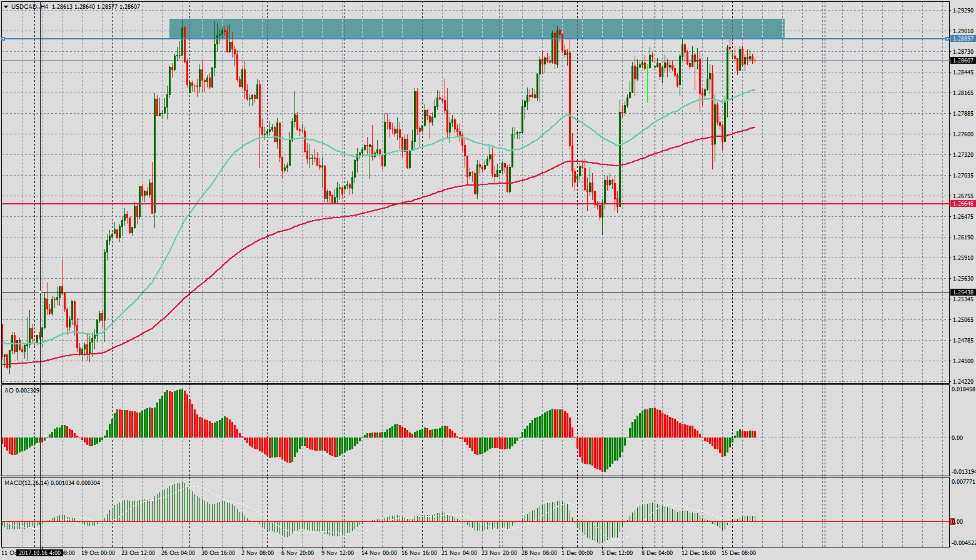Click the 9 Nov 12:00 time axis label
The height and width of the screenshot is (560, 976).
[x=339, y=553]
